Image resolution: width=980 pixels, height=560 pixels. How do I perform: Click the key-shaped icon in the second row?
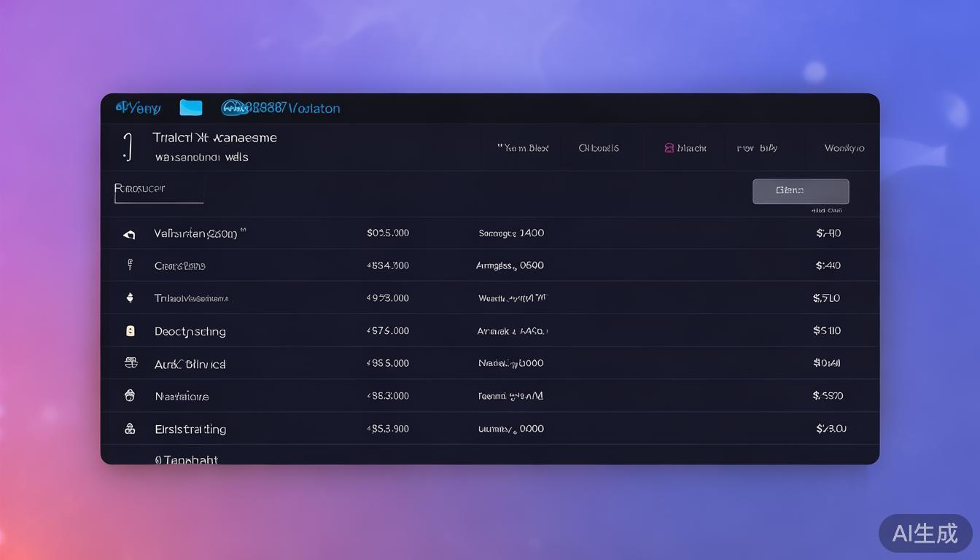(130, 265)
